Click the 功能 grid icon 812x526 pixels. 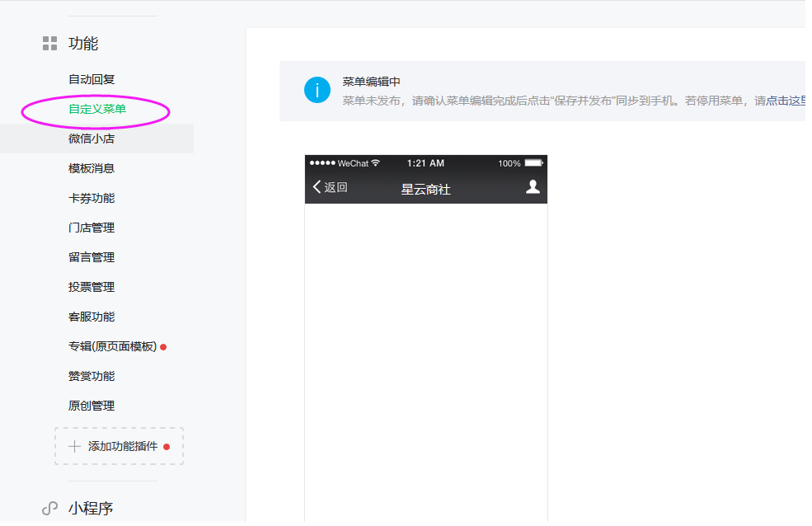point(49,44)
